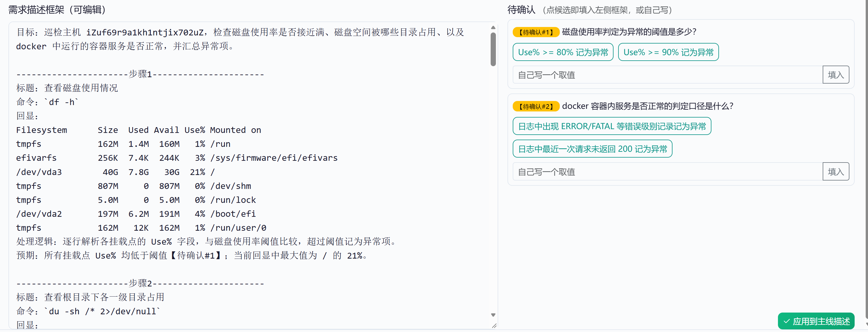Select the 'Use% >= 80% 记为异常' candidate
Image resolution: width=868 pixels, height=332 pixels.
(563, 52)
